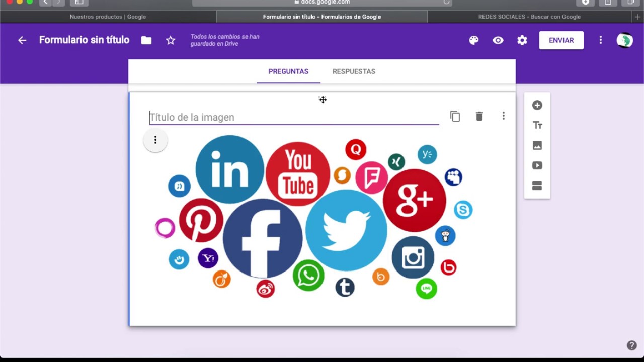The height and width of the screenshot is (362, 644).
Task: Reload the page
Action: (x=446, y=2)
